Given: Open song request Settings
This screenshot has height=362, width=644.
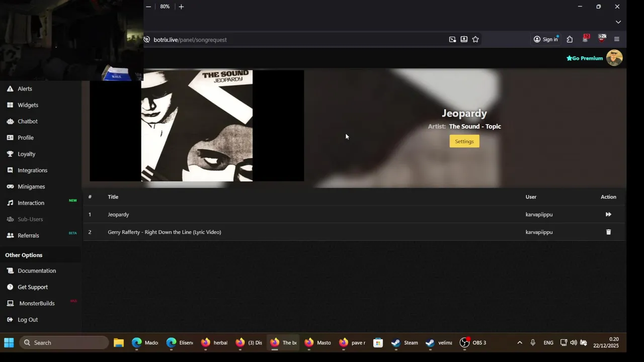Looking at the screenshot, I should point(464,141).
